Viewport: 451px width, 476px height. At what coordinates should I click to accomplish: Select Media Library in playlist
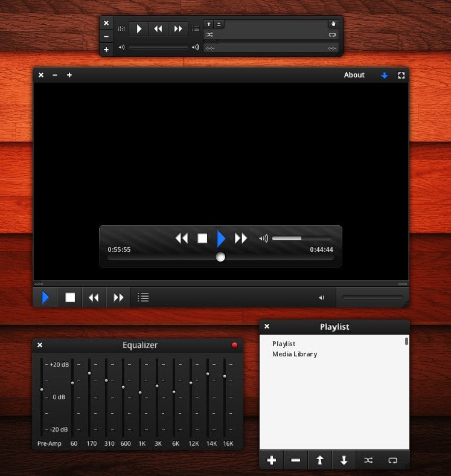tap(295, 354)
